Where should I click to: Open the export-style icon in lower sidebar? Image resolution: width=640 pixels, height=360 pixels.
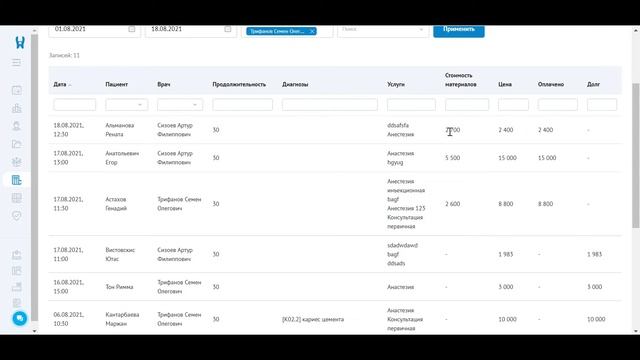click(x=16, y=255)
